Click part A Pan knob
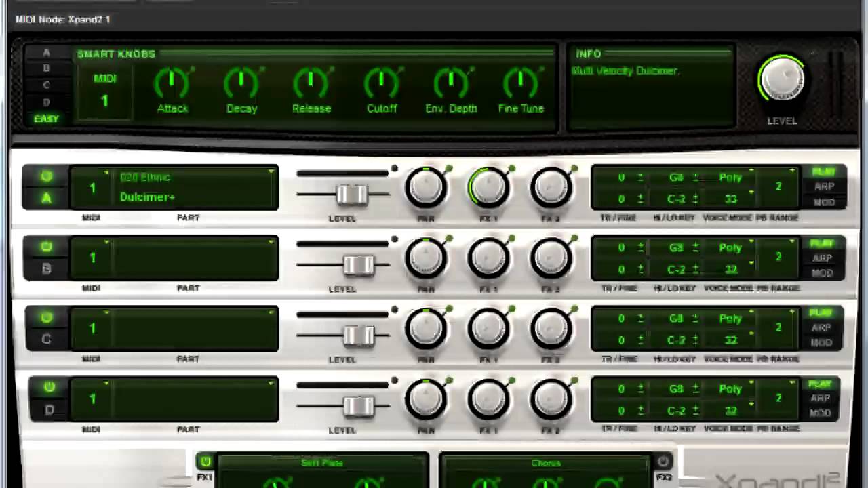 [x=426, y=187]
